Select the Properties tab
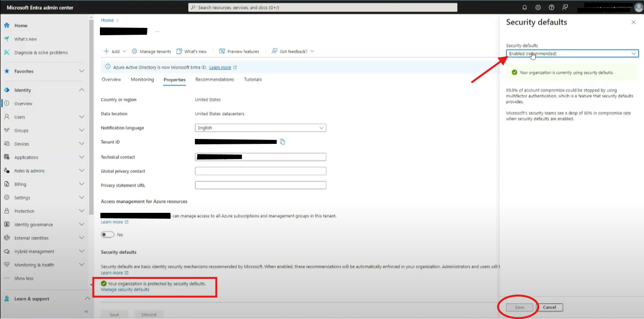Image resolution: width=644 pixels, height=319 pixels. coord(174,80)
